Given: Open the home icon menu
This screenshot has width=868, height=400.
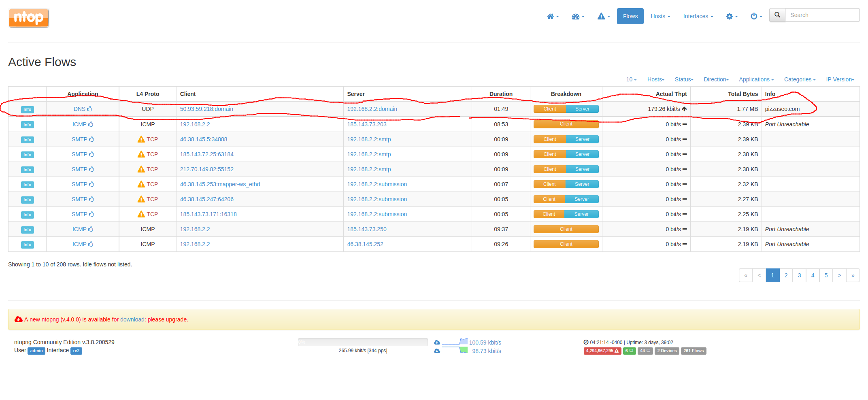Looking at the screenshot, I should click(552, 16).
